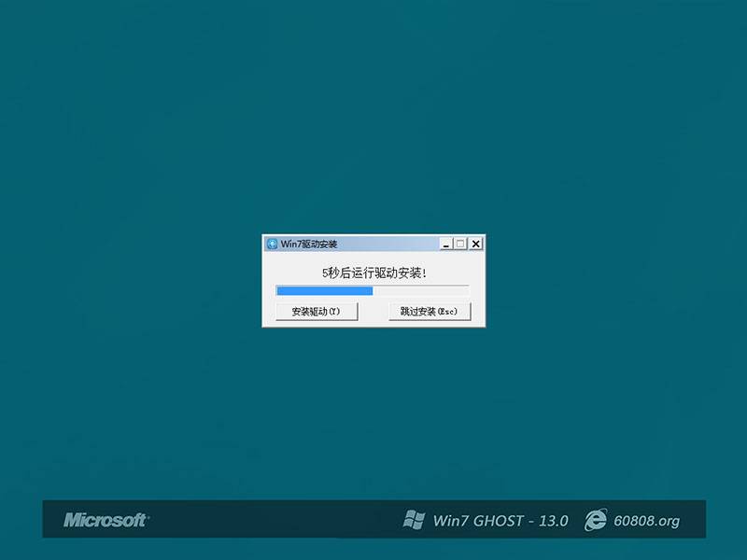Click the '5秒后运行驱动安装!' countdown text
Viewport: 747px width, 560px height.
[x=374, y=273]
